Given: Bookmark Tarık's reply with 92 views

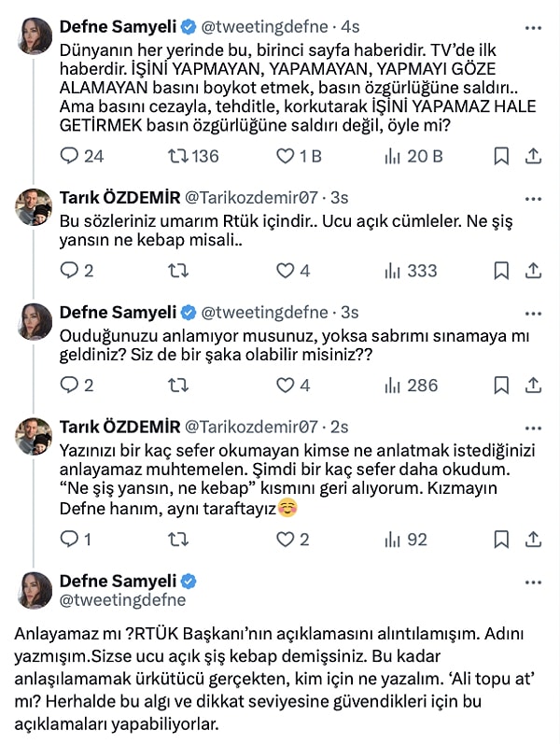Looking at the screenshot, I should click(x=501, y=539).
